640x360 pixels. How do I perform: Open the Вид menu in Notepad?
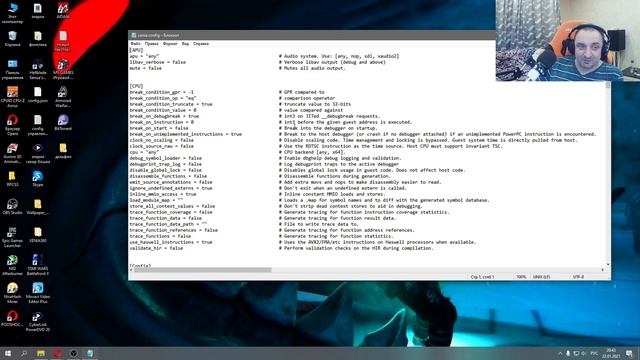point(185,43)
